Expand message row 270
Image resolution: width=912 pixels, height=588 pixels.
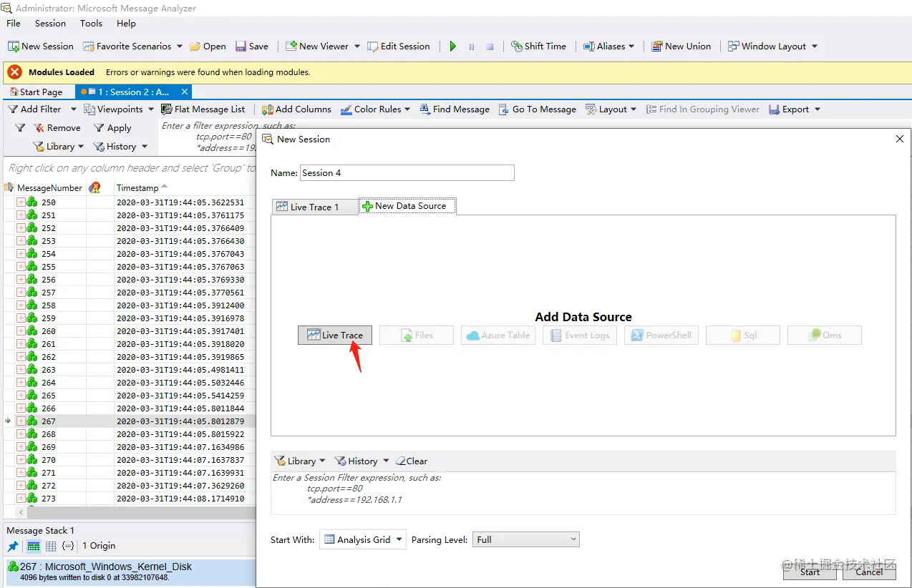[x=21, y=460]
